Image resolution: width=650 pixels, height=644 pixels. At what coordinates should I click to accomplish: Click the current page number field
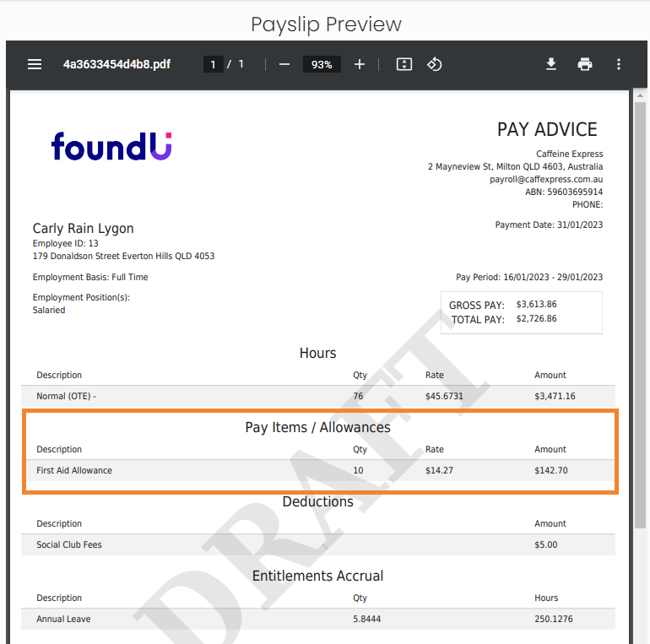(213, 64)
